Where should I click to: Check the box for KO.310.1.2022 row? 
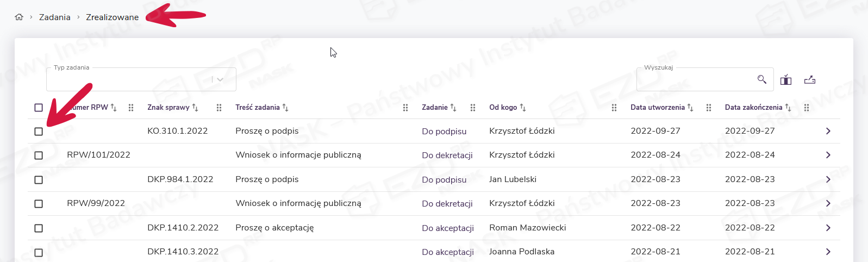pyautogui.click(x=39, y=132)
